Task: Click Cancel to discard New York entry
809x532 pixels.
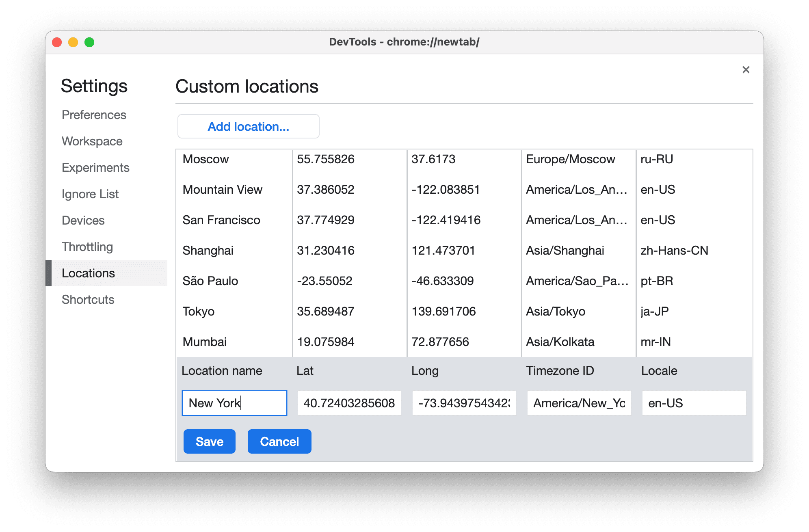Action: pyautogui.click(x=279, y=441)
